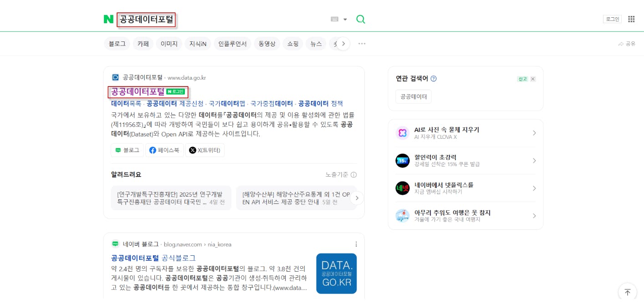Viewport: 644px width, 304px height.
Task: Click chevron beside 강세일 coupon row
Action: pyautogui.click(x=534, y=161)
